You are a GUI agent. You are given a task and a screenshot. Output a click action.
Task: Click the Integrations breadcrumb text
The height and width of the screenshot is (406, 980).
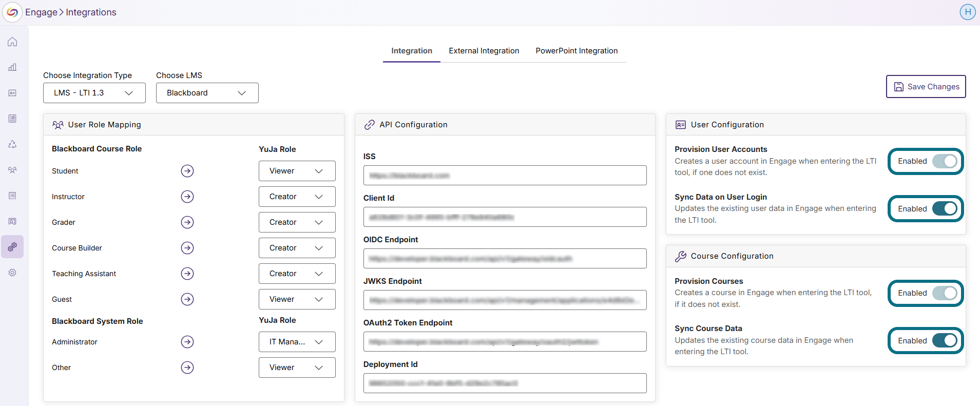click(x=91, y=12)
